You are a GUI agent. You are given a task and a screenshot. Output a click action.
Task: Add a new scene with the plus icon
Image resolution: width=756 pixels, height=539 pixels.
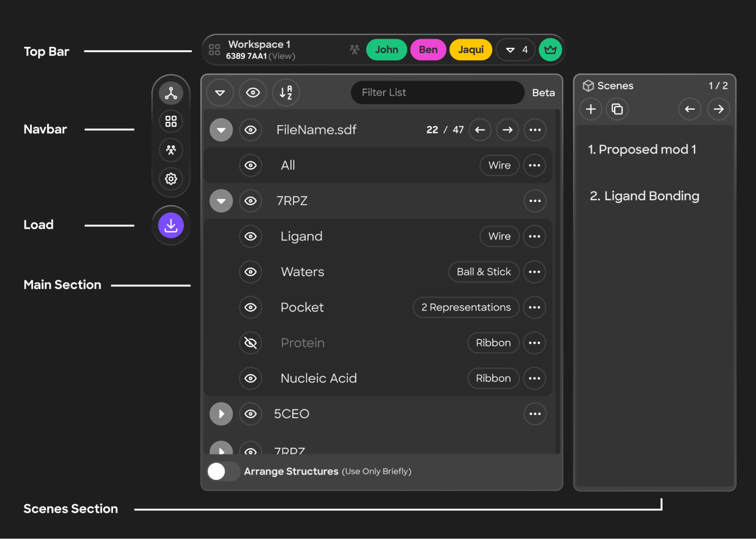click(591, 109)
